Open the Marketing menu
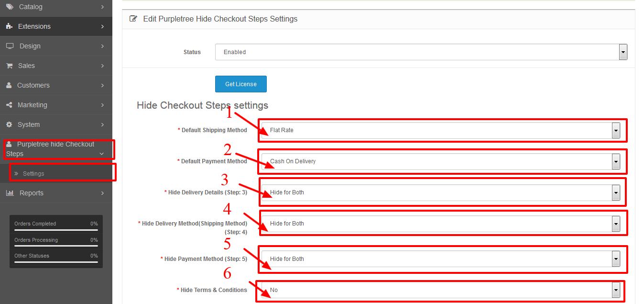 [x=56, y=105]
